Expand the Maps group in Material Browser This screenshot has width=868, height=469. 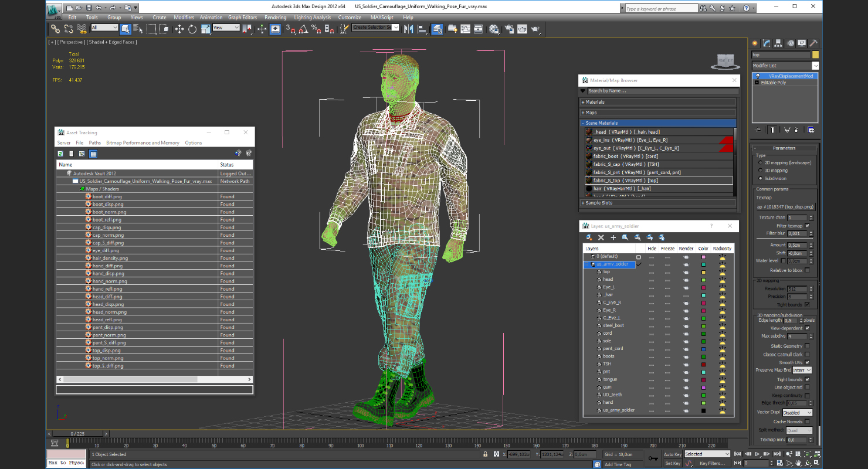click(658, 113)
